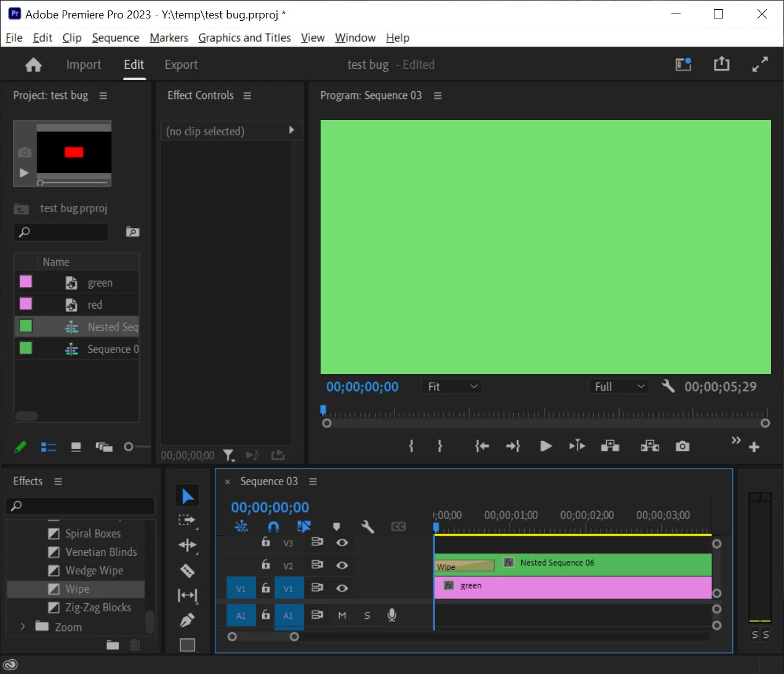Image resolution: width=784 pixels, height=674 pixels.
Task: Click the Lift button
Action: pos(610,446)
